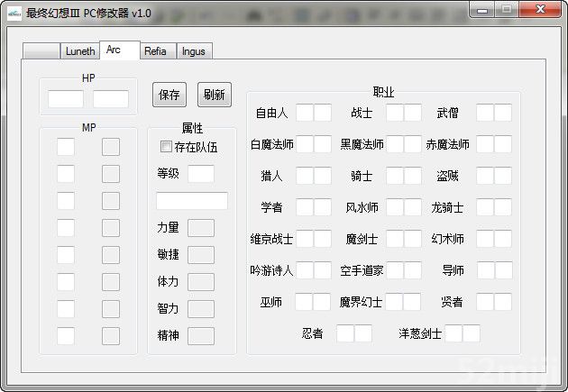Open the unlabeled first tab
The image size is (568, 392).
(x=41, y=51)
